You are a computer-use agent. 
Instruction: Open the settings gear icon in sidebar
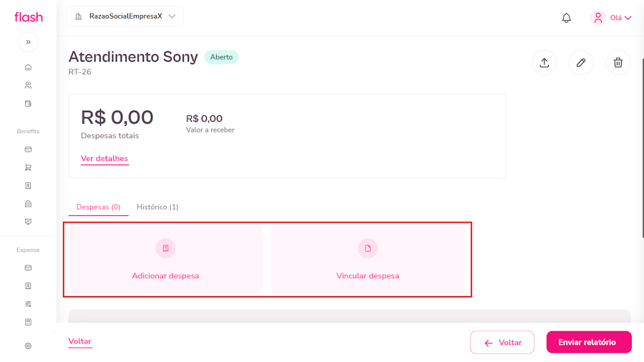pos(28,346)
